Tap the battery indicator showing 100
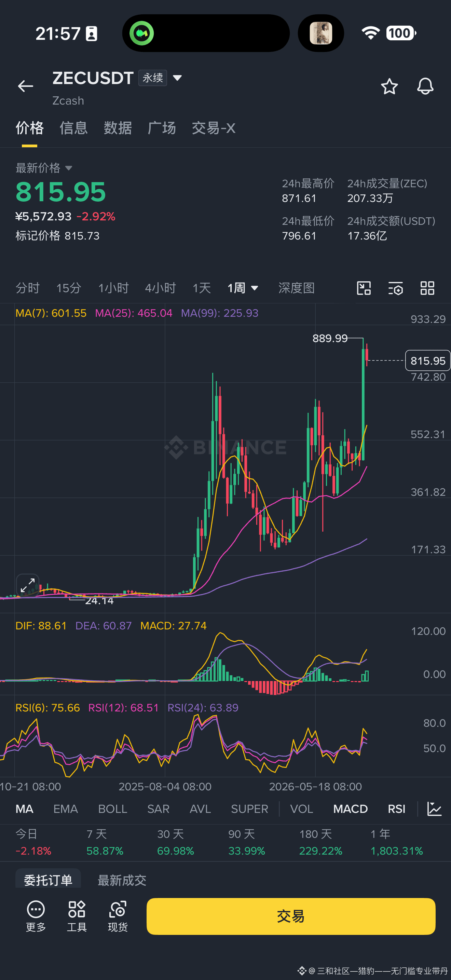Screen dimensions: 451x980 (401, 33)
